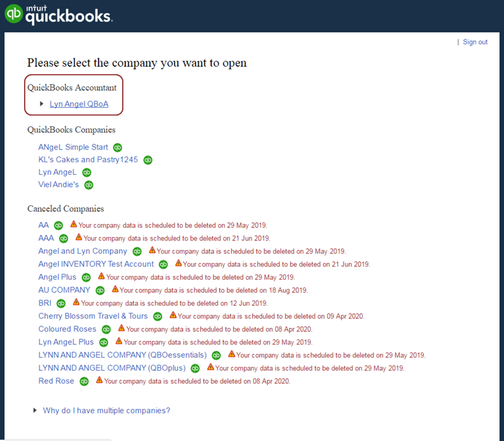The image size is (504, 441).
Task: Click the Cherry Blossom deletion notice dated 09 Apr 2020
Action: [x=271, y=316]
